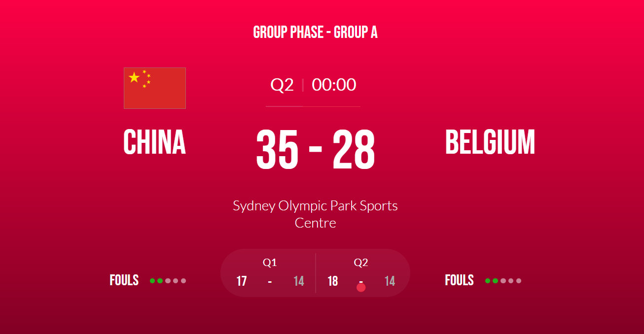Click the 35 - 28 main score
The height and width of the screenshot is (334, 644).
[x=316, y=150]
